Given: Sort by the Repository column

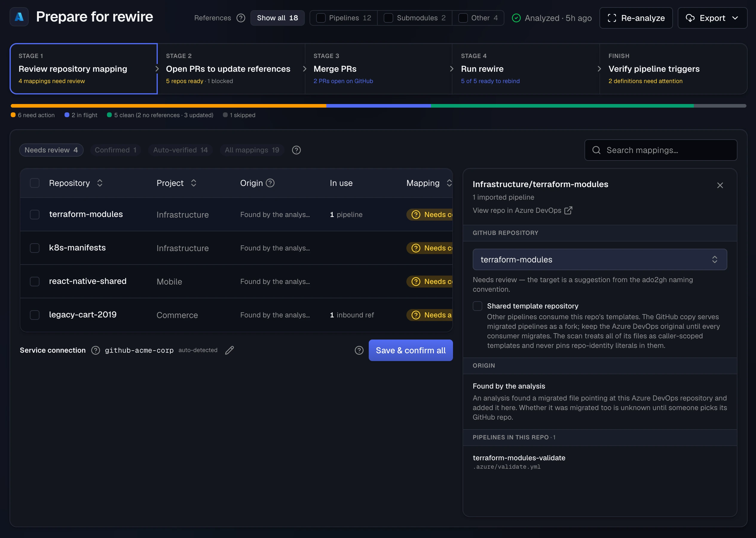Looking at the screenshot, I should click(x=76, y=183).
